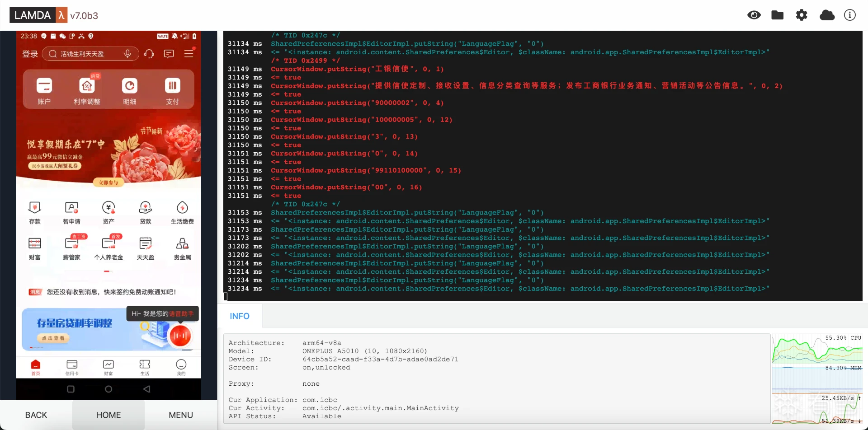Open the hamburger menu icon
This screenshot has height=430, width=868.
[x=189, y=54]
